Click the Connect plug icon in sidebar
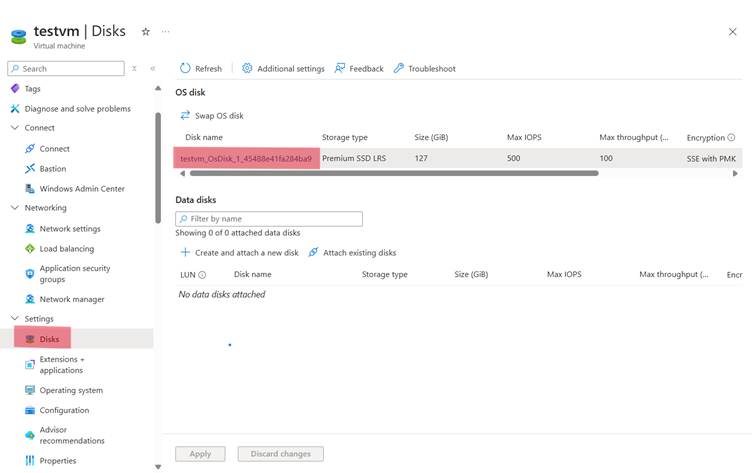The width and height of the screenshot is (752, 473). 30,149
